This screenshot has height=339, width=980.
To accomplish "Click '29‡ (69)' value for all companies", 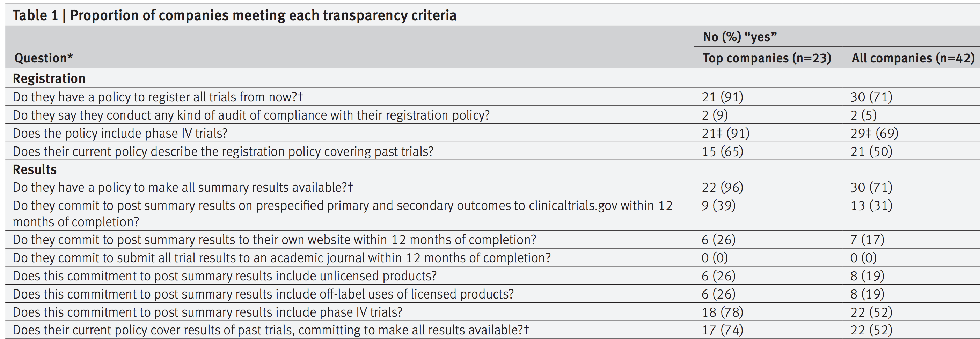I will pos(874,133).
